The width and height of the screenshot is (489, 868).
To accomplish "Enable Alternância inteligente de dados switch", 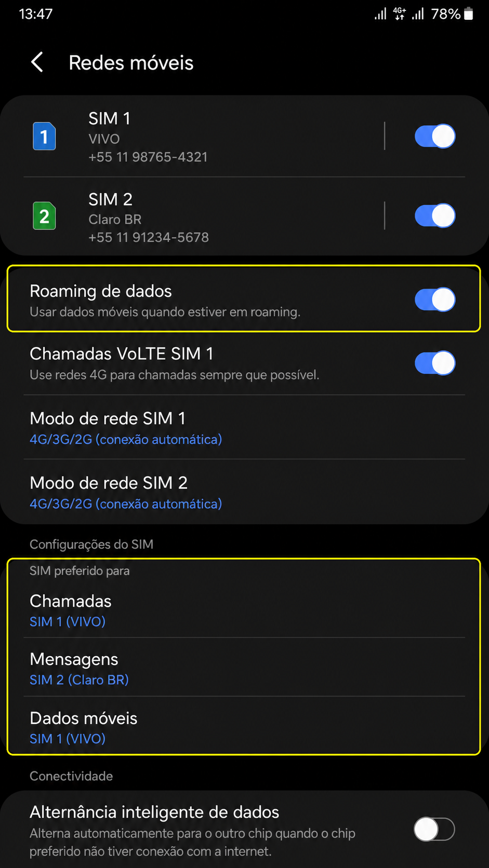I will tap(434, 829).
